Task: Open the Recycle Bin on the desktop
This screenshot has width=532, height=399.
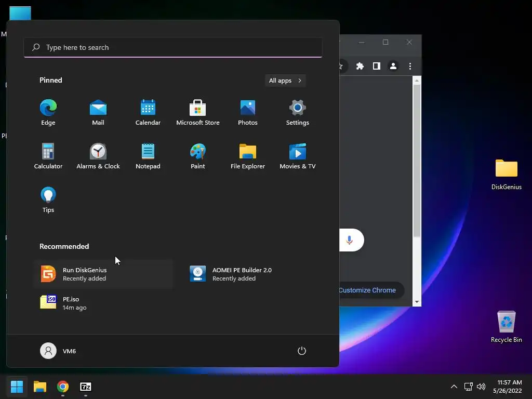Action: (x=506, y=327)
